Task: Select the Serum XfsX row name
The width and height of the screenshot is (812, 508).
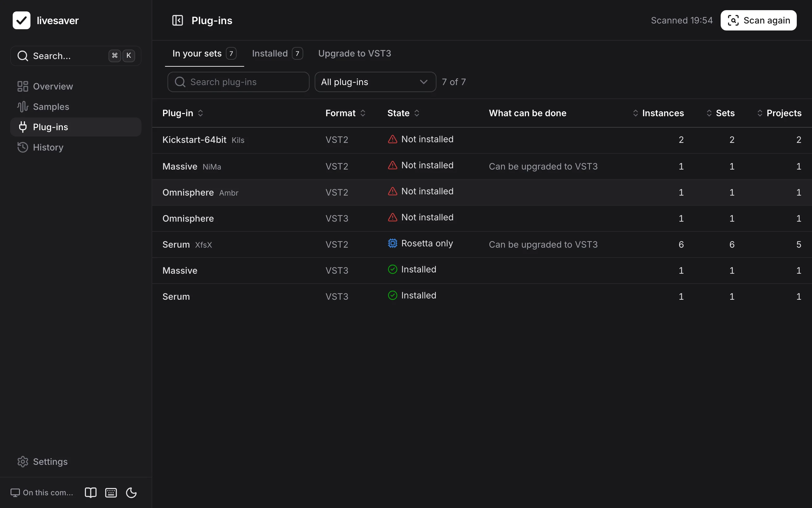Action: pos(187,244)
